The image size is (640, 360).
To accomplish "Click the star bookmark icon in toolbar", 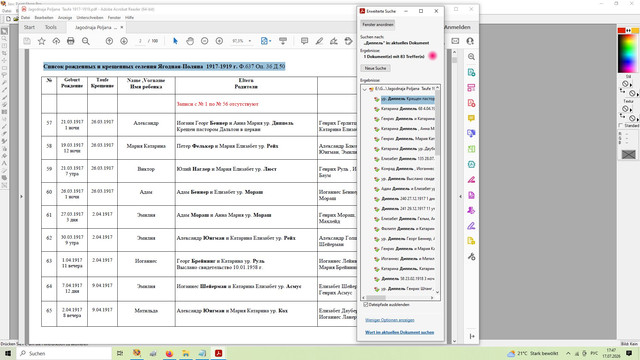I will (42, 41).
